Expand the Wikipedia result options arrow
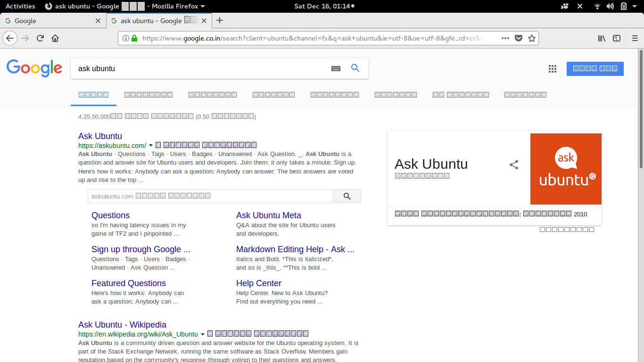The height and width of the screenshot is (362, 644). coord(203,334)
